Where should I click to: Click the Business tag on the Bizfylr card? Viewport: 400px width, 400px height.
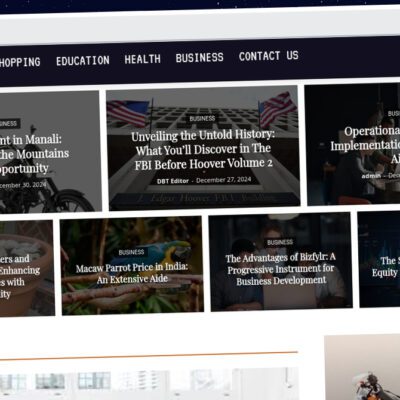pyautogui.click(x=280, y=242)
